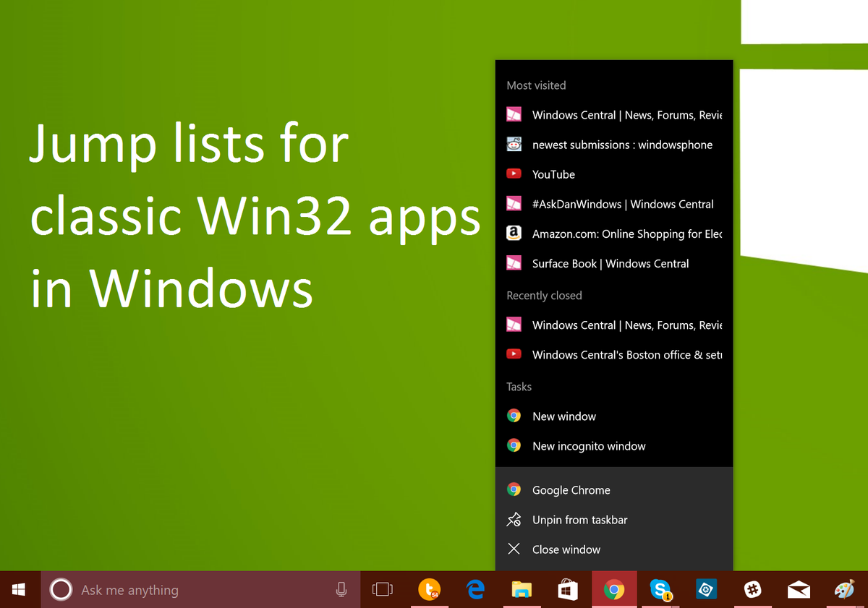Open the Mail app from the taskbar
Screen dimensions: 868x608
tap(799, 590)
